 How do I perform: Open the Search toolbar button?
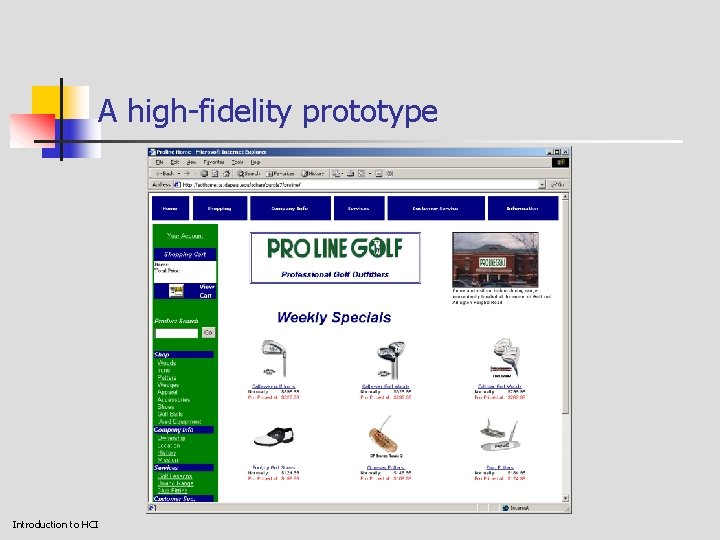(x=248, y=174)
